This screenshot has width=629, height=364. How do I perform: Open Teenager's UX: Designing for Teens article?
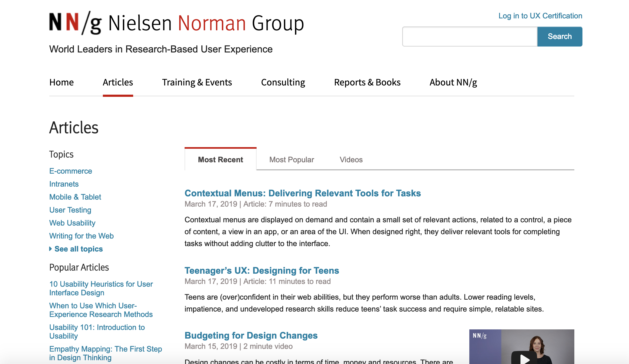262,270
